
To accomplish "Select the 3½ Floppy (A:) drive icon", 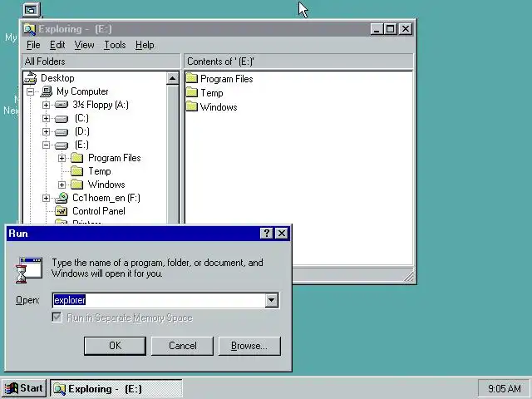I will pos(62,105).
